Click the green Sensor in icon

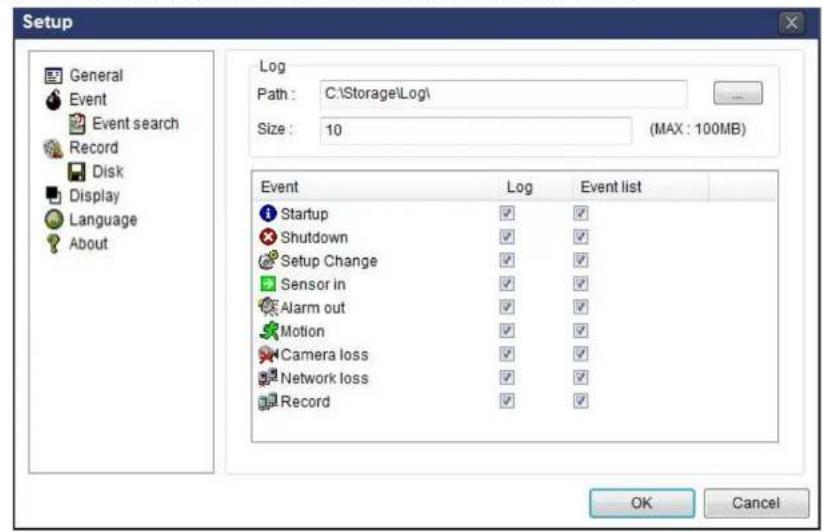[x=268, y=284]
